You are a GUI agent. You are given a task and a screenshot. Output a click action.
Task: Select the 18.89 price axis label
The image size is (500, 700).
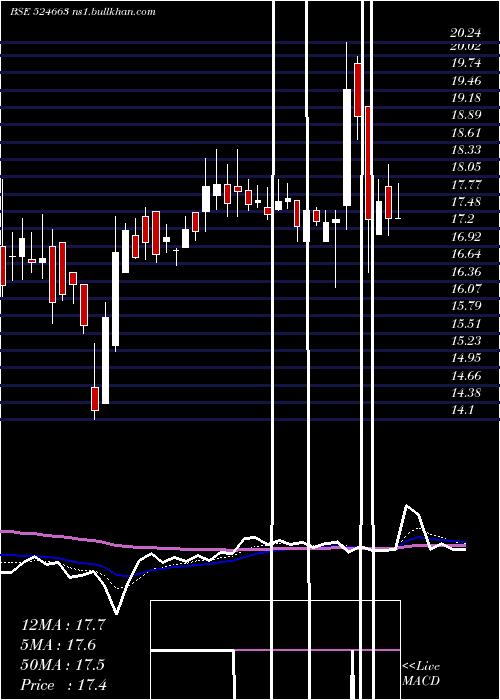pyautogui.click(x=466, y=115)
